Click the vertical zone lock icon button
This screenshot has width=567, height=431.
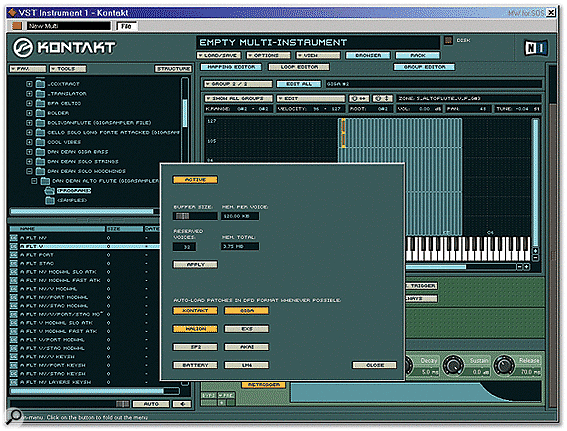382,98
